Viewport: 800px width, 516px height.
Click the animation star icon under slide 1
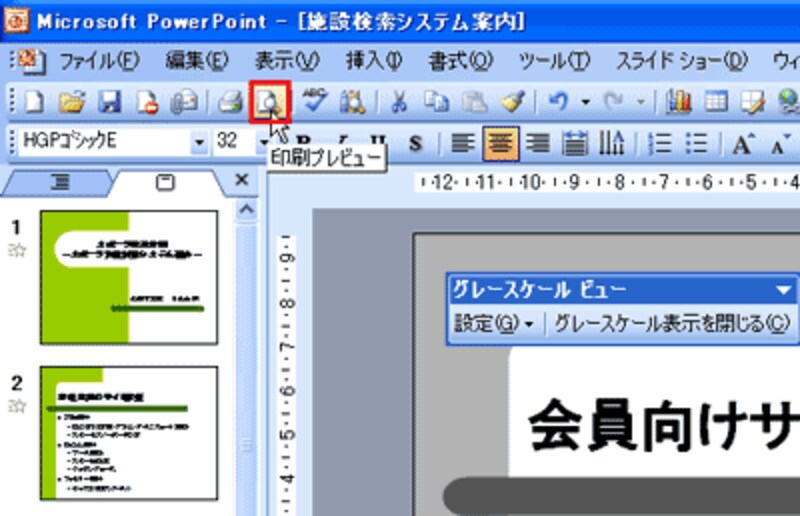coord(17,250)
